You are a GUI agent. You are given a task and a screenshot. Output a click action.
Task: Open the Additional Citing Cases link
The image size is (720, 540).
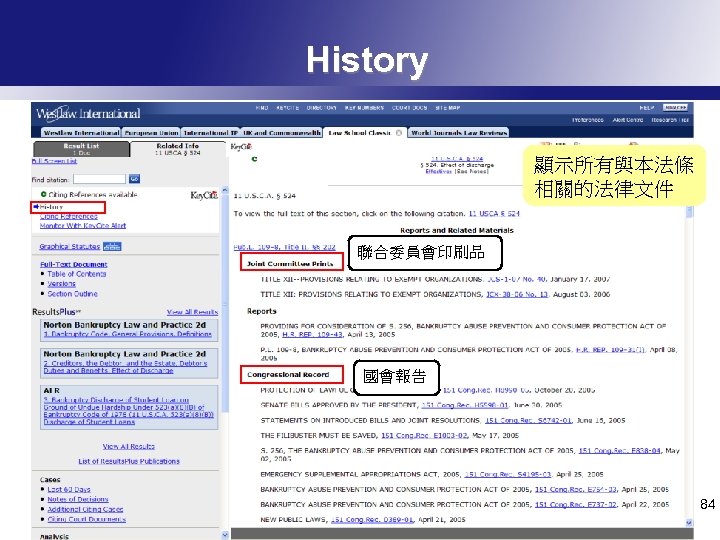(85, 509)
